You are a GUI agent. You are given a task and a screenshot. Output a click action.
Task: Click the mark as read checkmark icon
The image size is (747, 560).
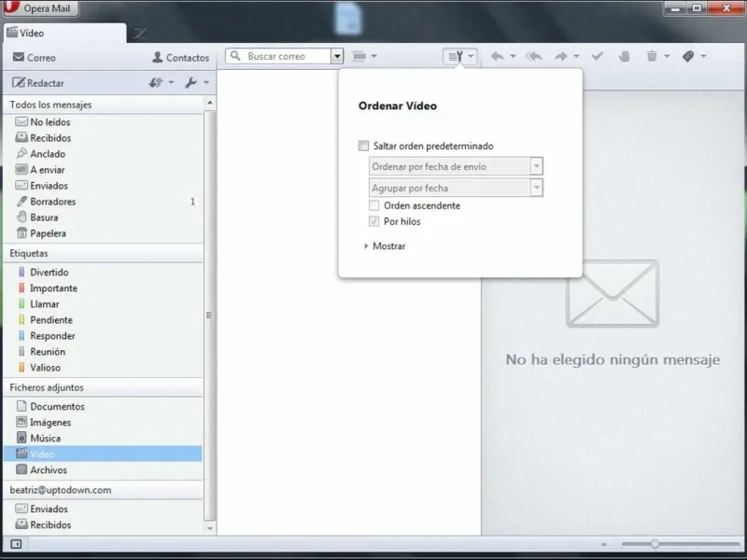pyautogui.click(x=597, y=56)
